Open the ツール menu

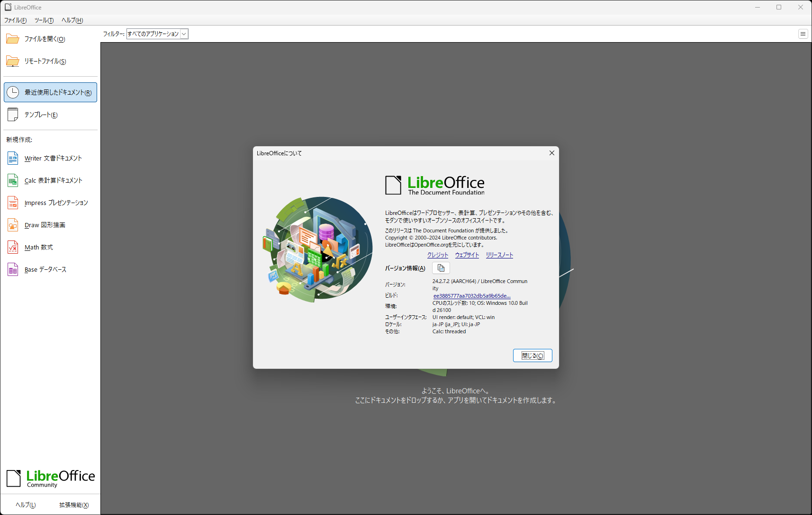[44, 20]
